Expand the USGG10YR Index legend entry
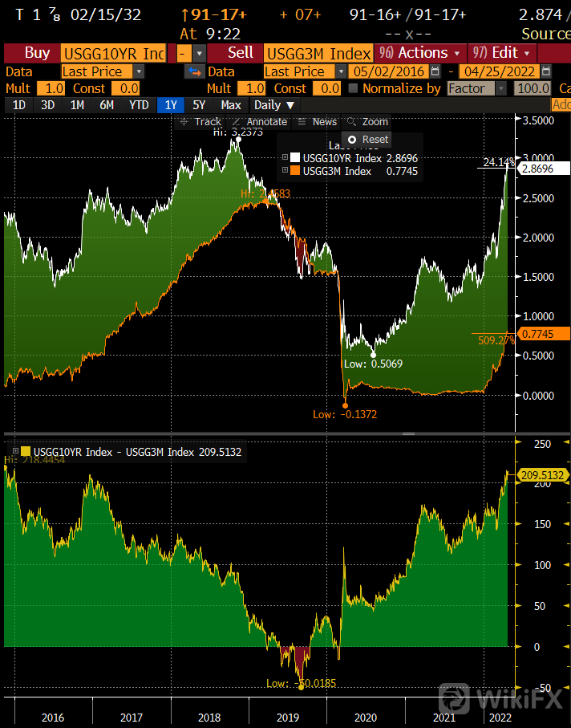 pyautogui.click(x=284, y=158)
